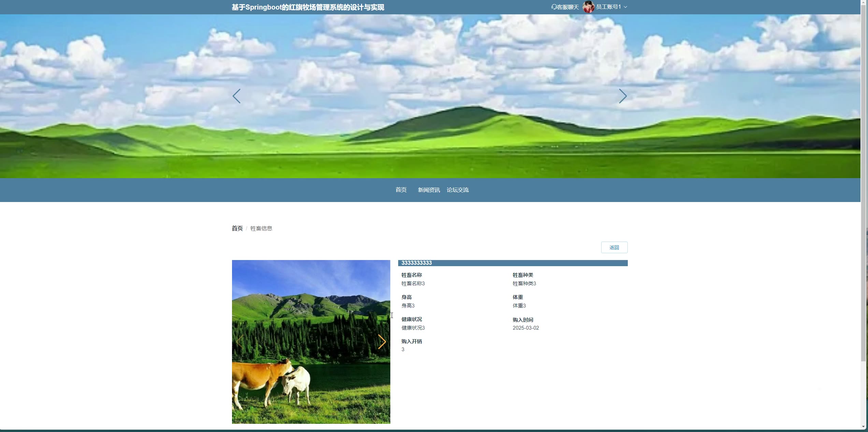Open the 新闻资讯 navigation item

click(429, 190)
